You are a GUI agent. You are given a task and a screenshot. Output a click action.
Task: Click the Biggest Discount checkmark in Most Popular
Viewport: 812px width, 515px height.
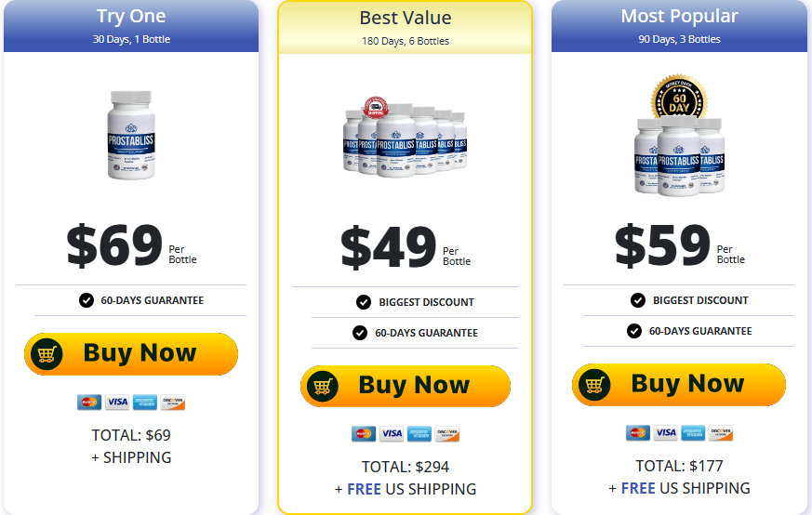tap(638, 300)
